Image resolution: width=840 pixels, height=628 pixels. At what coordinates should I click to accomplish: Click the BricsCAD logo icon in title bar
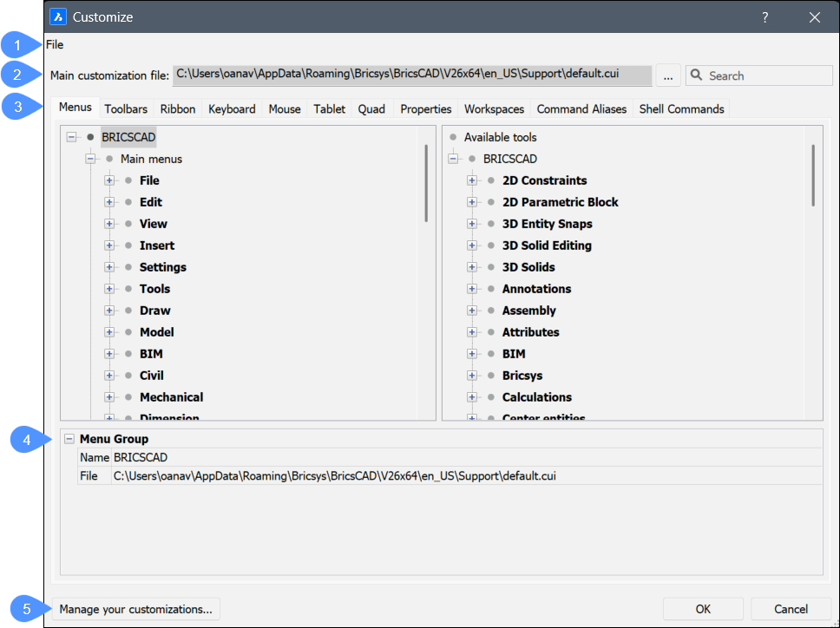[58, 16]
